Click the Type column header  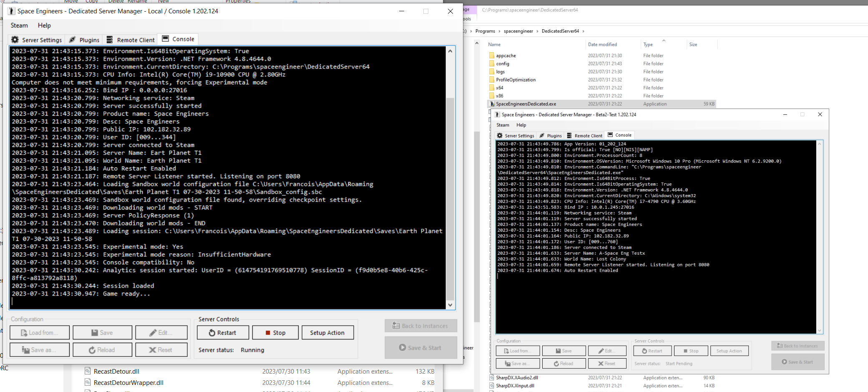[x=648, y=45]
